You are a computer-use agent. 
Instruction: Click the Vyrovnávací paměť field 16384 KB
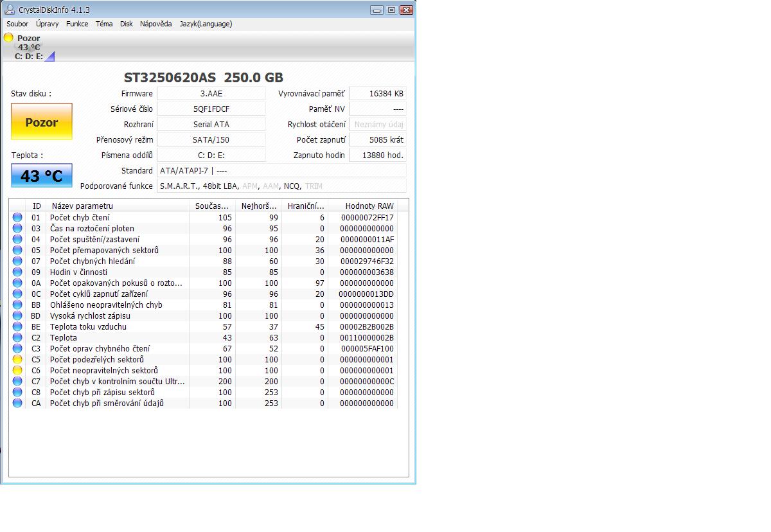378,94
